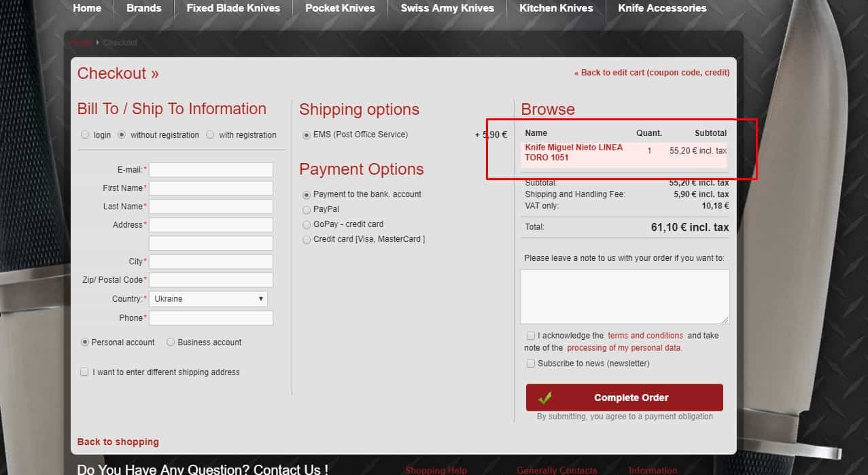
Task: Choose GoPay credit card payment
Action: (306, 224)
